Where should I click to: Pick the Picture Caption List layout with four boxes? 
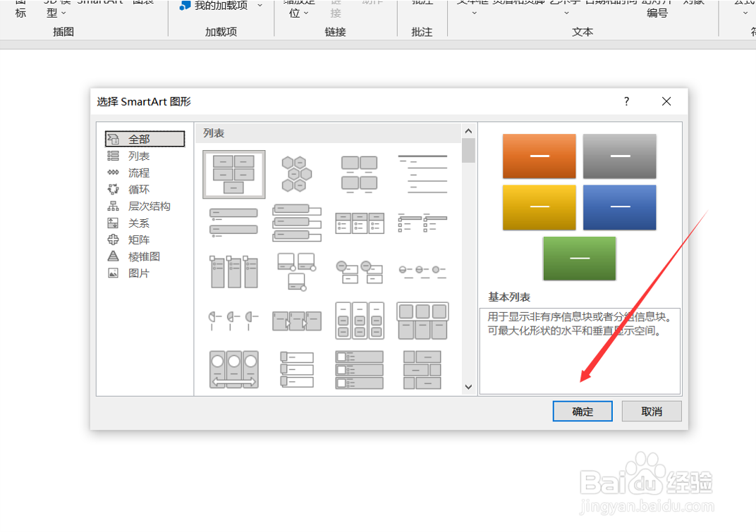(x=359, y=175)
